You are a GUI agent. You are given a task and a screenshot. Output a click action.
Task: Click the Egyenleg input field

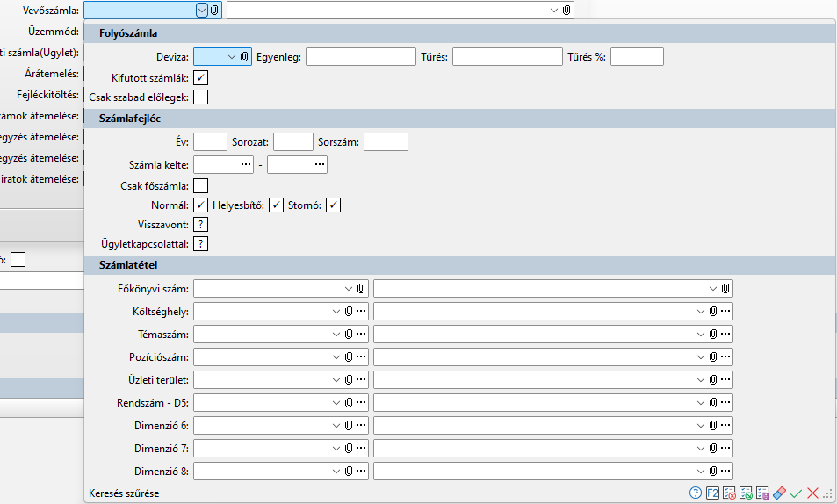[361, 56]
